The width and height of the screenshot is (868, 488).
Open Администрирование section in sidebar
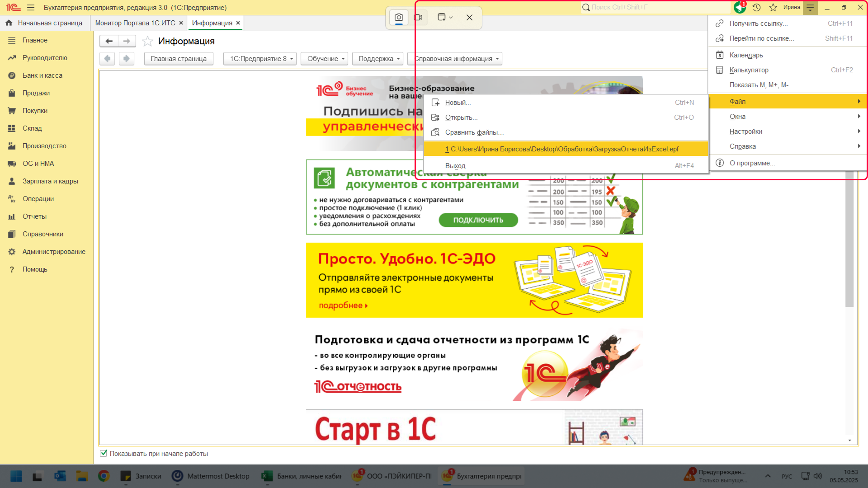point(47,252)
